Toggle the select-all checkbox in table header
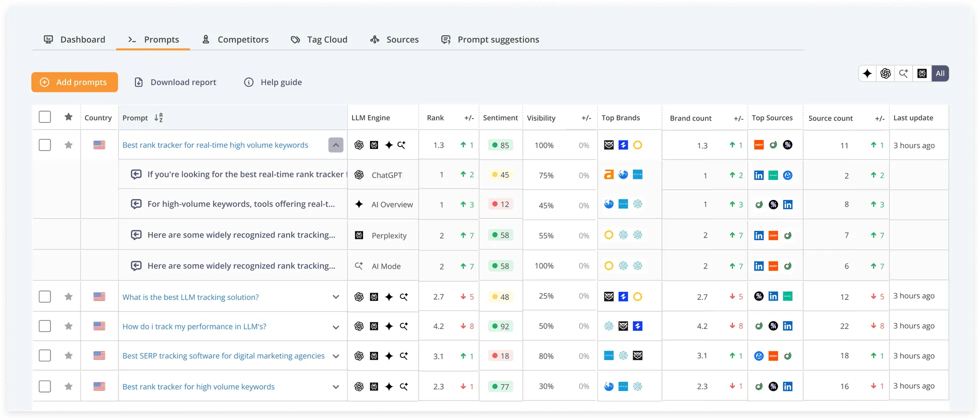This screenshot has width=980, height=420. (45, 117)
